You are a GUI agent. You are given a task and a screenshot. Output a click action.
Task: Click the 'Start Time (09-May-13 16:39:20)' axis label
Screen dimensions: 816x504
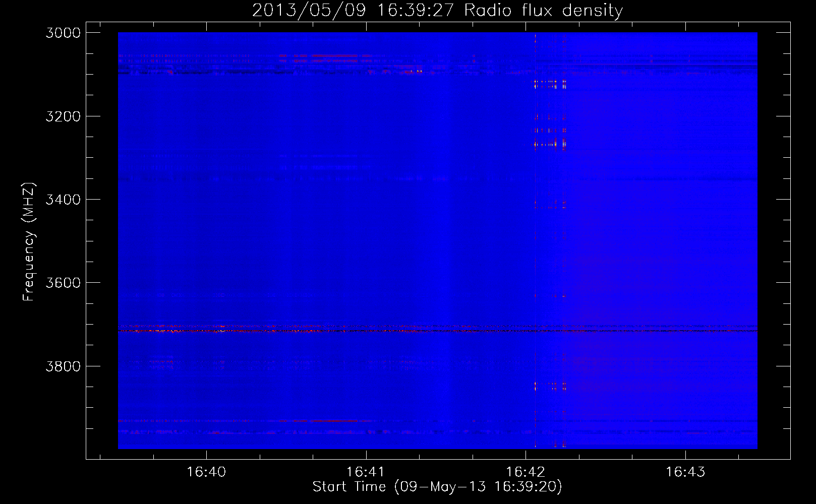(x=437, y=487)
